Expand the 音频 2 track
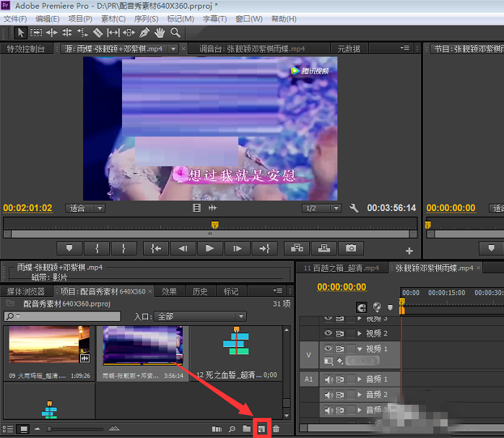 360,395
